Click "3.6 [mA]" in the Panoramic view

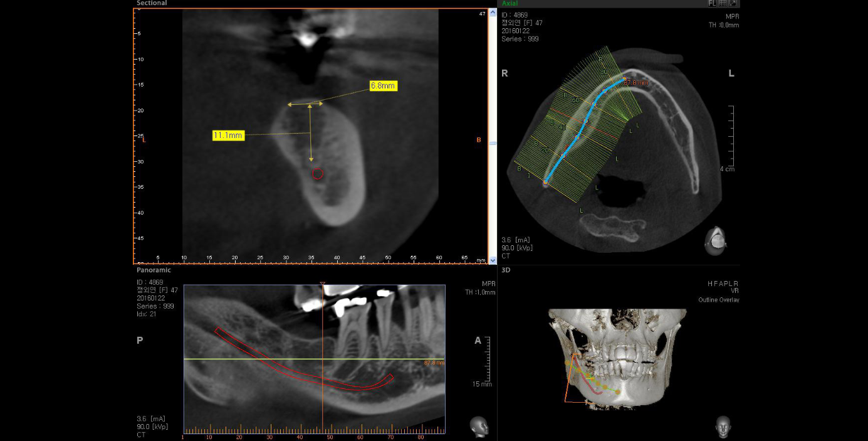click(x=151, y=418)
